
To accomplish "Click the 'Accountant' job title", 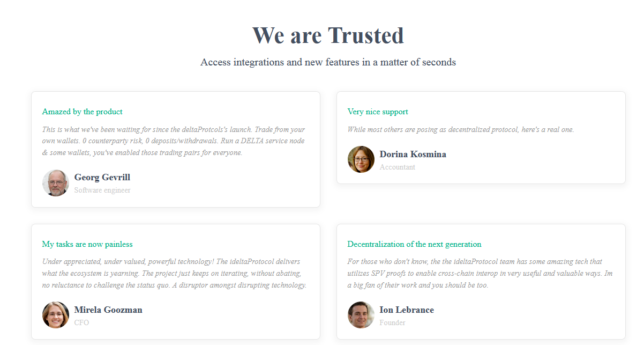I will (x=398, y=167).
